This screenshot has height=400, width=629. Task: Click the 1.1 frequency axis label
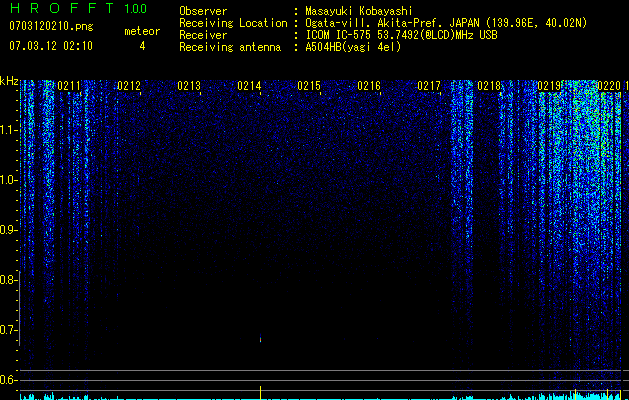pyautogui.click(x=8, y=130)
